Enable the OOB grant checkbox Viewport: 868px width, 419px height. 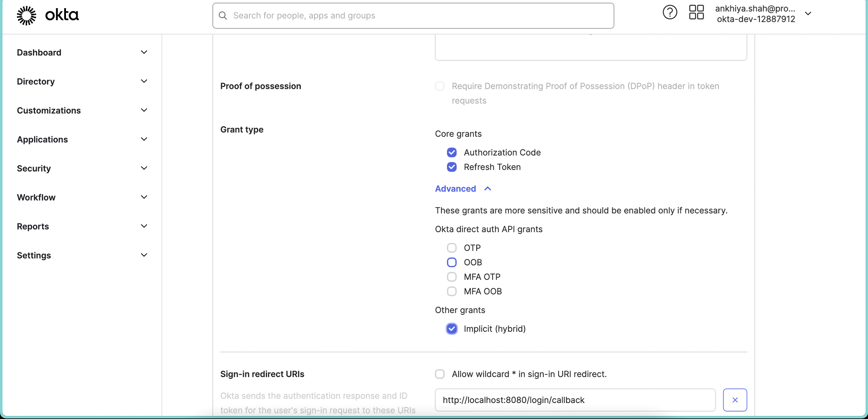(x=452, y=262)
